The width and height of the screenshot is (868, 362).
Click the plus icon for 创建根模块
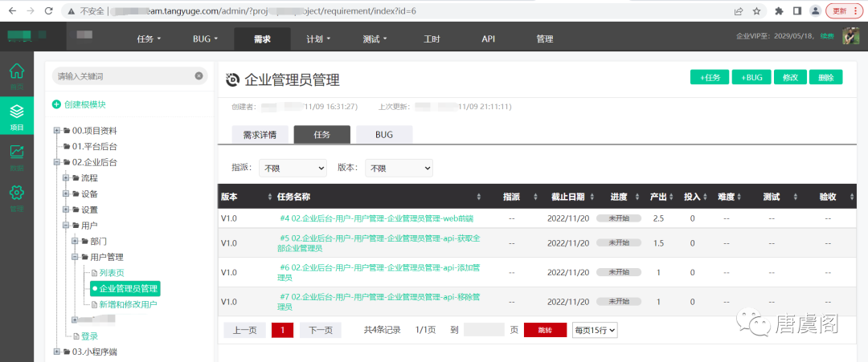point(56,104)
